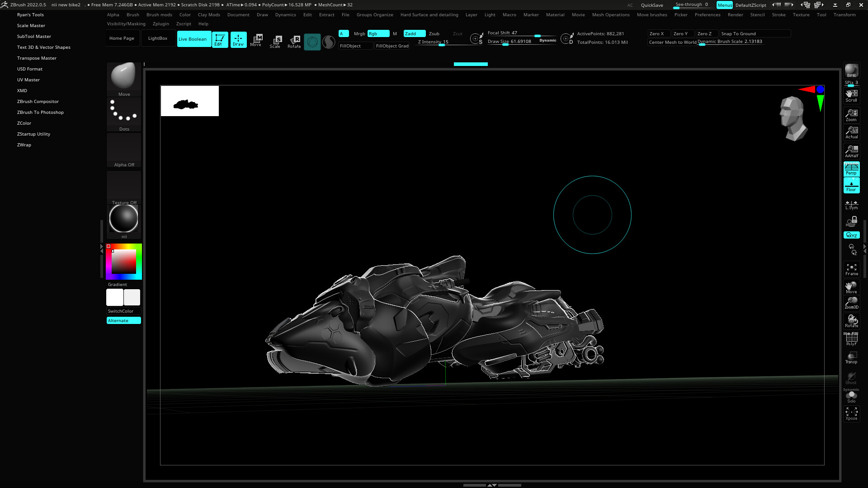The height and width of the screenshot is (488, 868).
Task: Click the Frame view icon
Action: click(851, 270)
